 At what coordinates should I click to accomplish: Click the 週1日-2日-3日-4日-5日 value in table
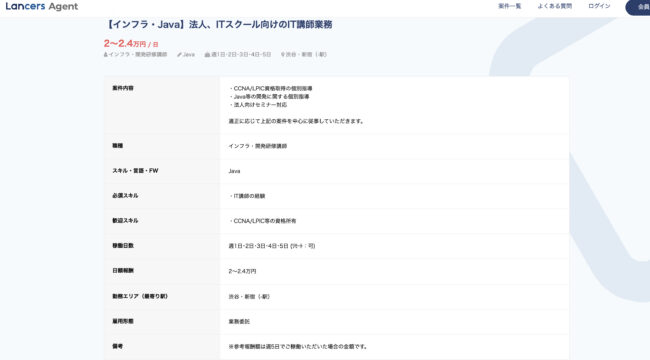pyautogui.click(x=272, y=246)
